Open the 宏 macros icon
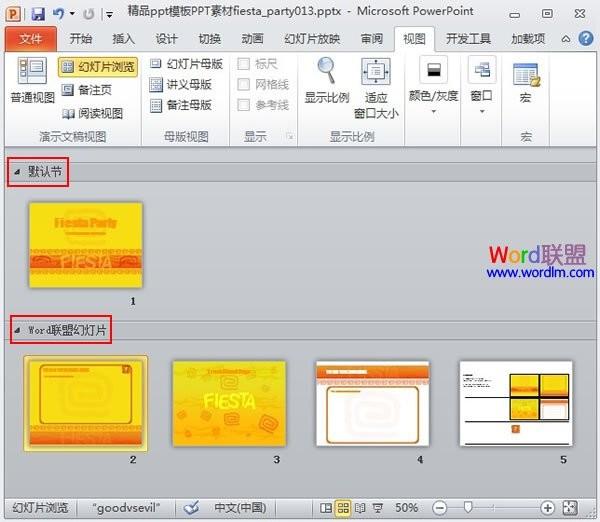The width and height of the screenshot is (600, 522). point(527,75)
